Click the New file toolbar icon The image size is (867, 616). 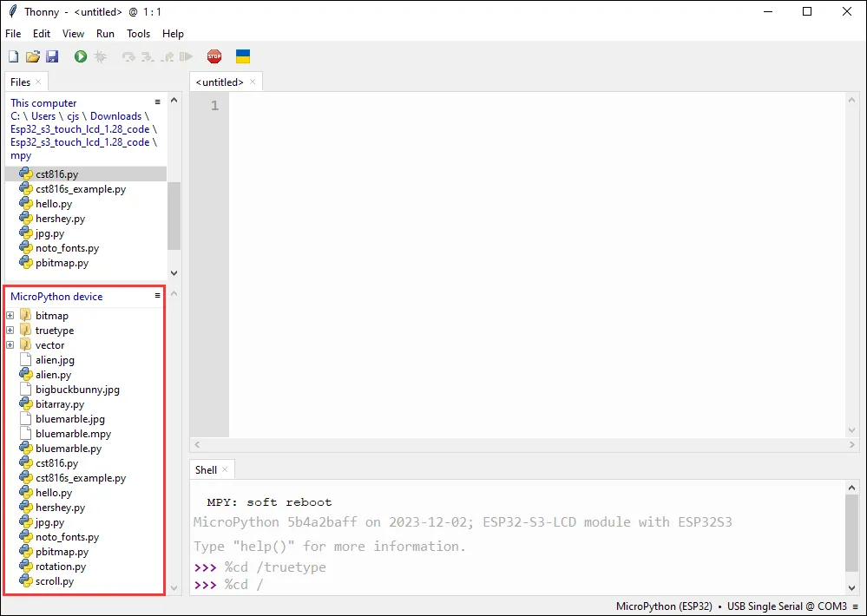pos(13,56)
